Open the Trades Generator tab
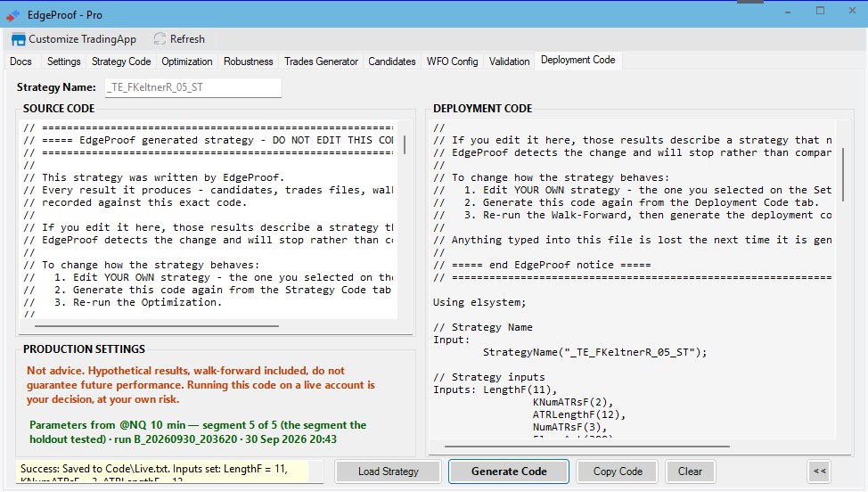The width and height of the screenshot is (868, 492). pos(321,61)
